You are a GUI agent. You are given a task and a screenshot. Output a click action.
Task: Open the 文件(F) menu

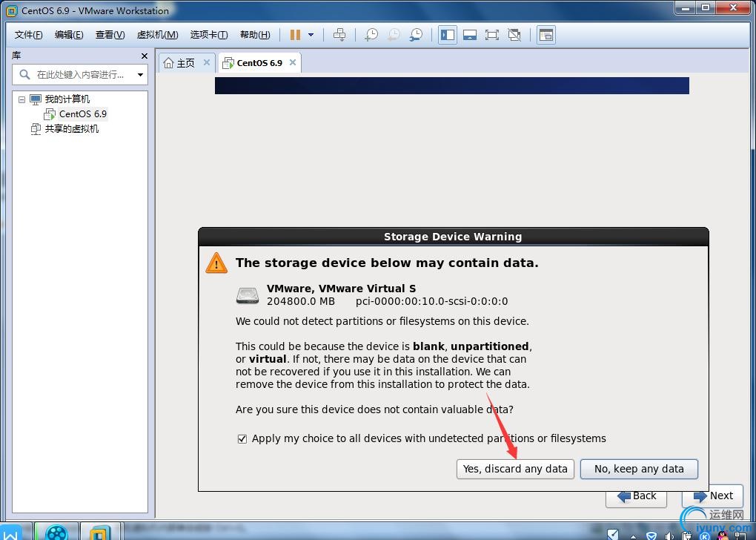click(28, 35)
